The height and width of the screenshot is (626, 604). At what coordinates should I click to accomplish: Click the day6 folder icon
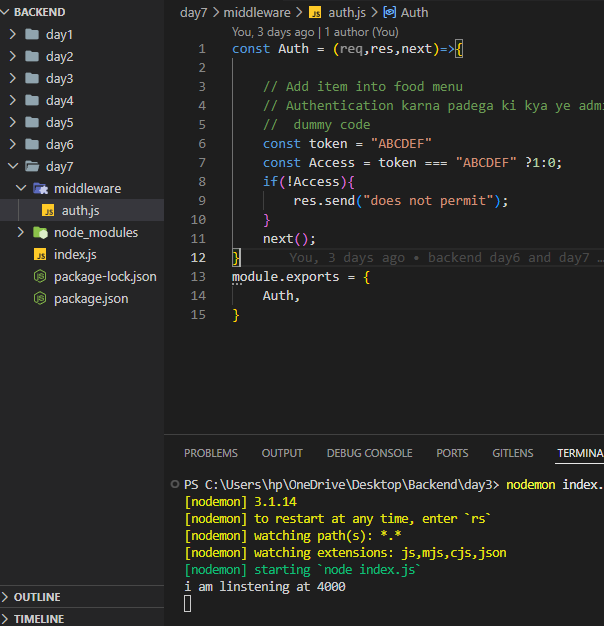point(32,144)
